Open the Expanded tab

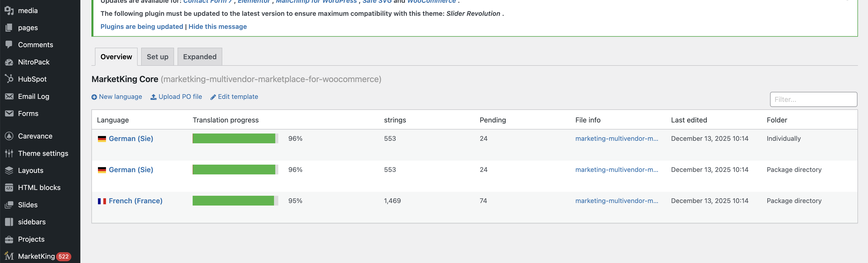(199, 56)
